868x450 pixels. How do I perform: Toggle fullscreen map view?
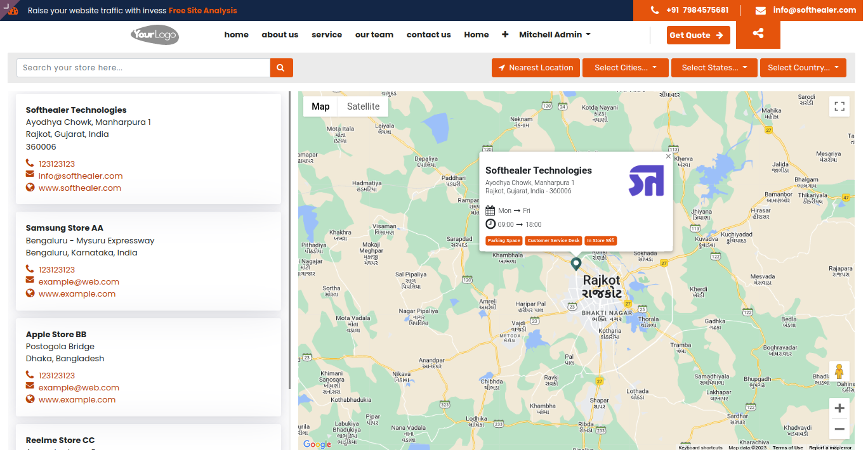[x=839, y=106]
